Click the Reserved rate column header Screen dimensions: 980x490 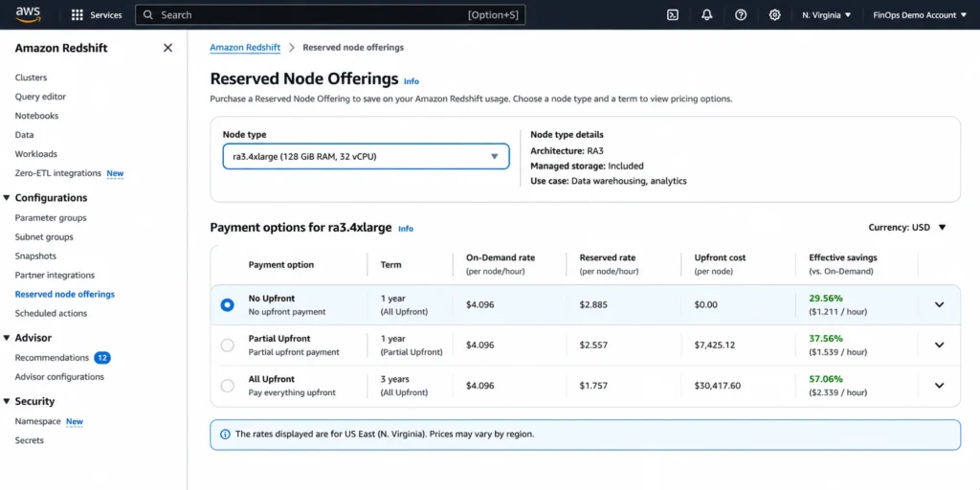[610, 264]
